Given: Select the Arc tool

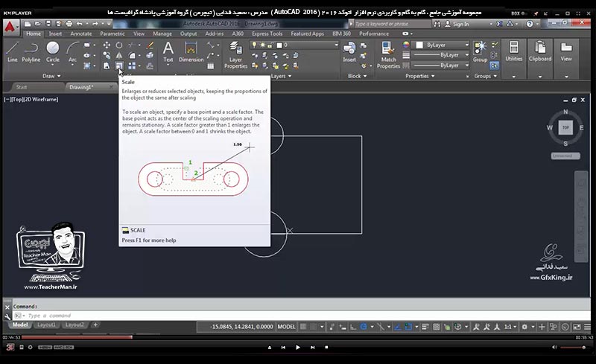Looking at the screenshot, I should [72, 51].
